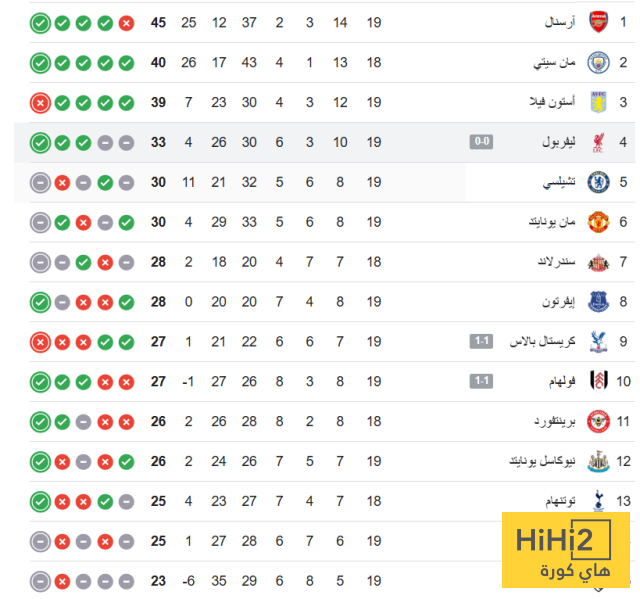640x599 pixels.
Task: Open Fulham's 1-1 score badge
Action: coord(481,381)
